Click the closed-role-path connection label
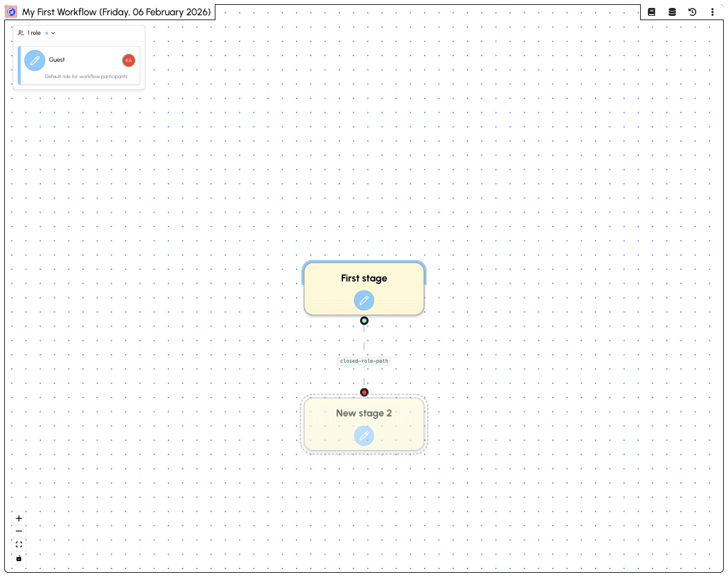Image resolution: width=728 pixels, height=577 pixels. tap(364, 361)
